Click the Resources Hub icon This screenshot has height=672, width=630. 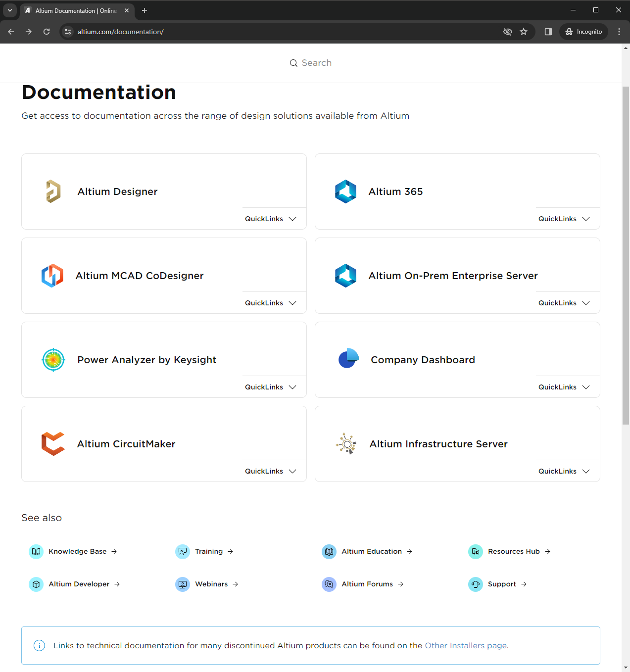tap(476, 551)
